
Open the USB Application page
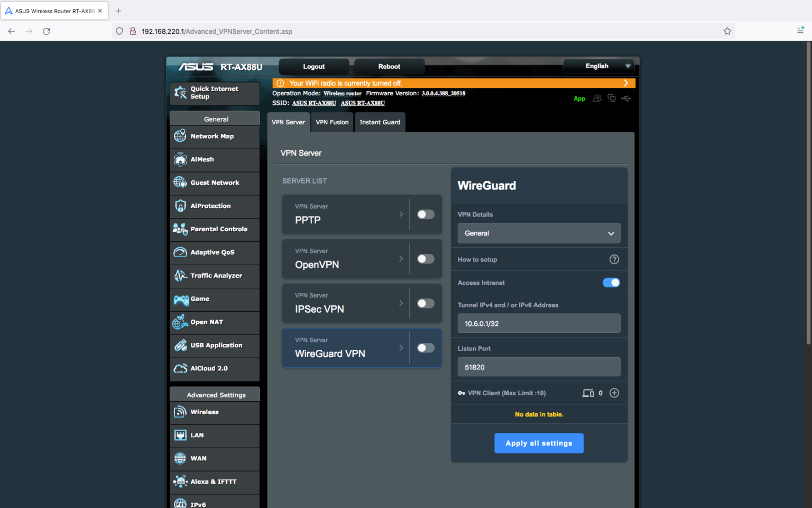coord(218,345)
